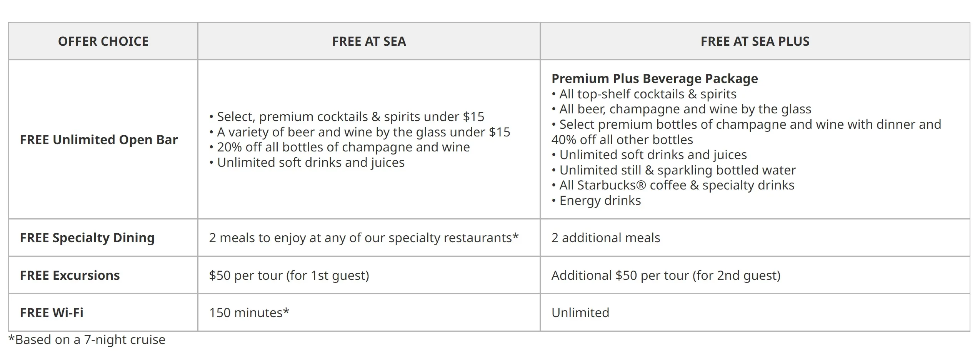The height and width of the screenshot is (359, 980).
Task: Click the FREE AT SEA column header
Action: pyautogui.click(x=369, y=41)
